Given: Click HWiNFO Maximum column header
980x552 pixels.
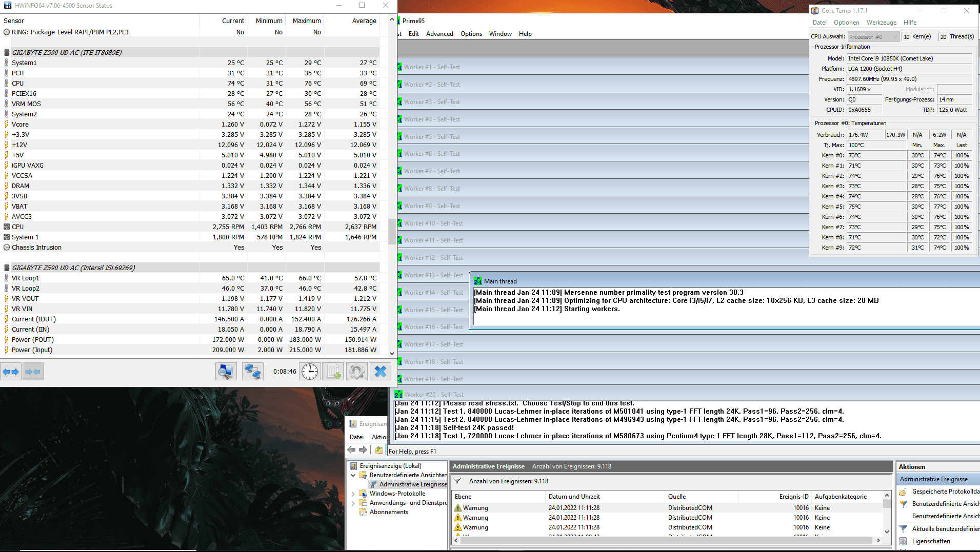Looking at the screenshot, I should coord(305,21).
